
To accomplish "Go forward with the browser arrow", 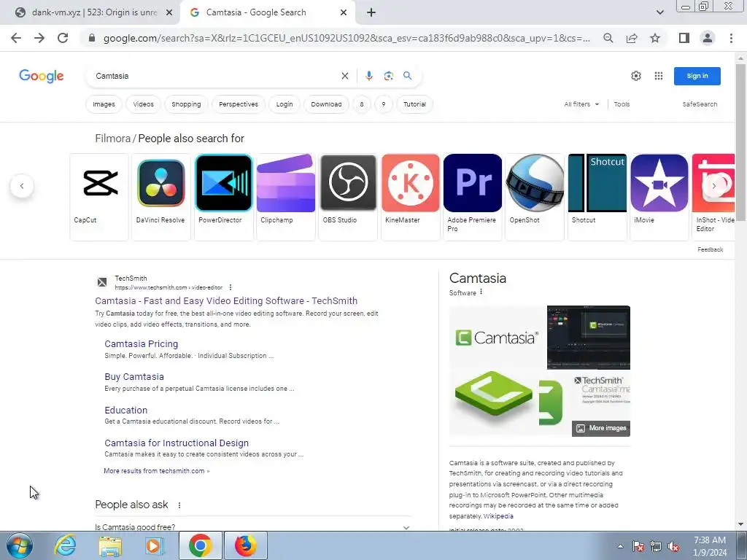I will (39, 38).
